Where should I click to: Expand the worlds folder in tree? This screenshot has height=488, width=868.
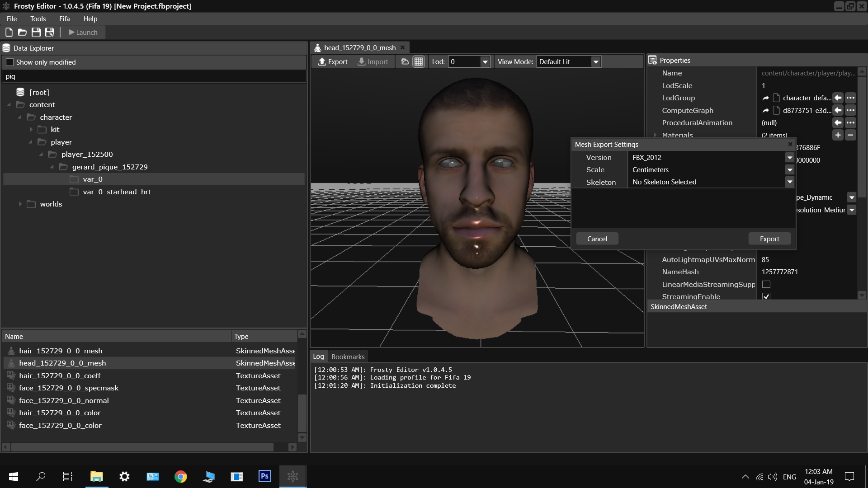(x=20, y=204)
